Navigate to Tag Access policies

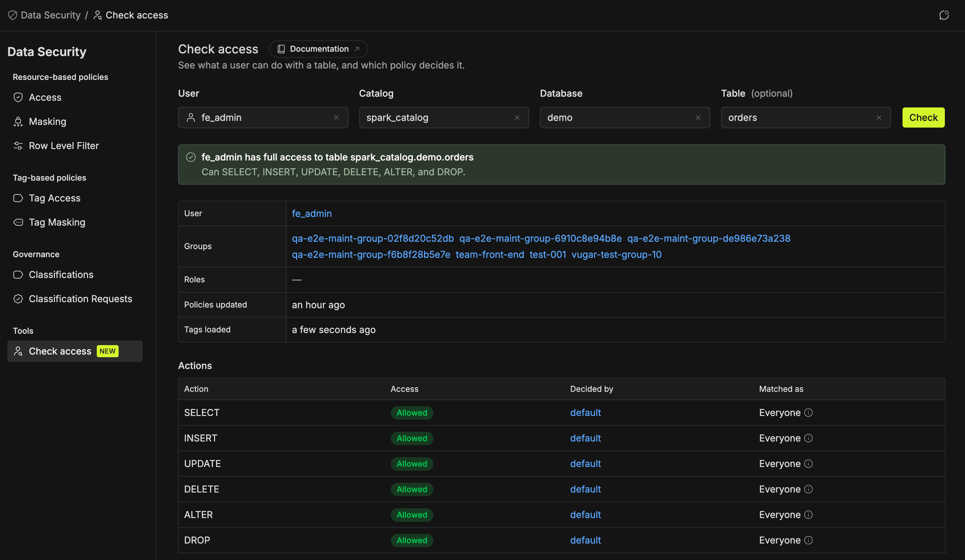(x=75, y=198)
